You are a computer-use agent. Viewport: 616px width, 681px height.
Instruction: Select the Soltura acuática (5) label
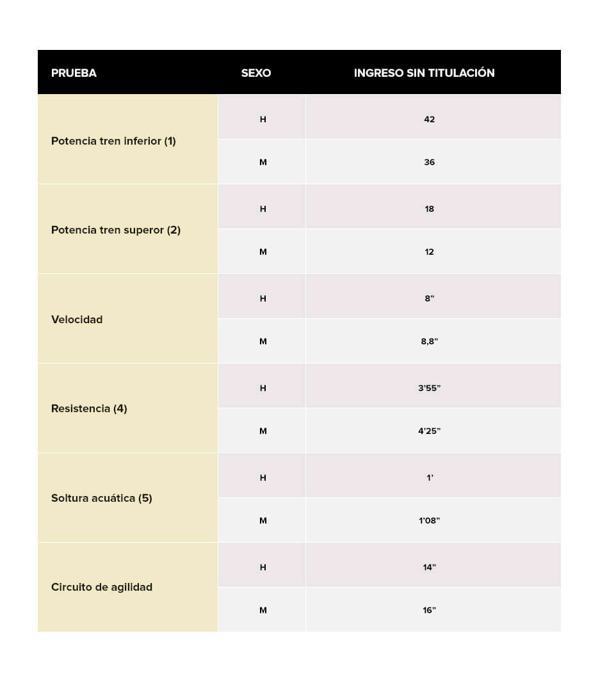[x=102, y=498]
